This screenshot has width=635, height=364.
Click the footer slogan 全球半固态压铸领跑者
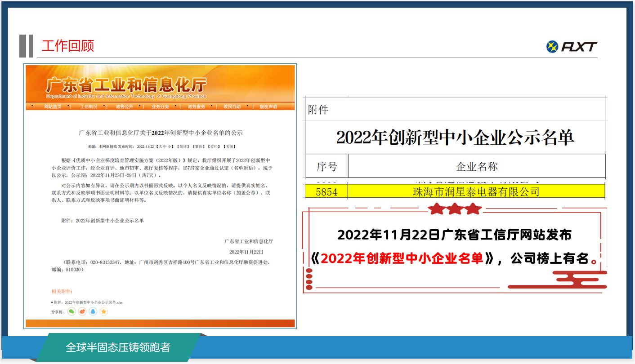pos(118,347)
